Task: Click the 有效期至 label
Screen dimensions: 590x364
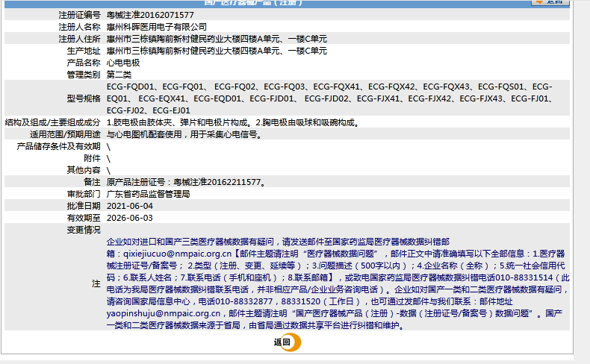Action: click(84, 218)
